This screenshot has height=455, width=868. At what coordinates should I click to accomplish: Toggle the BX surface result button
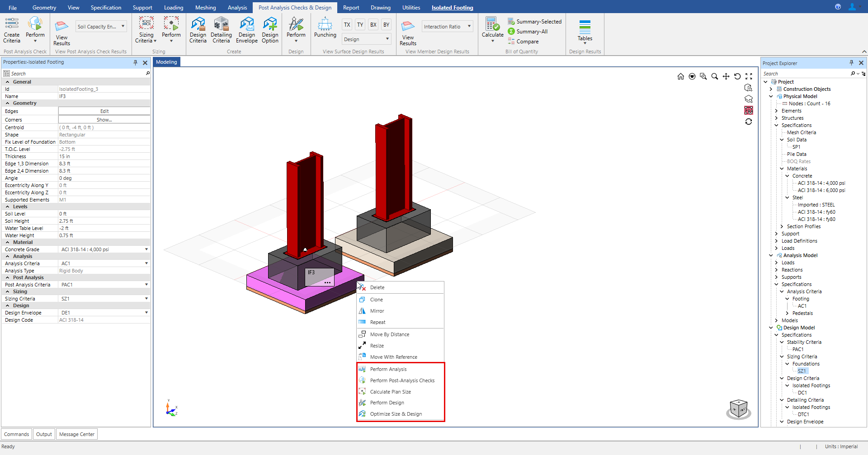pyautogui.click(x=373, y=25)
